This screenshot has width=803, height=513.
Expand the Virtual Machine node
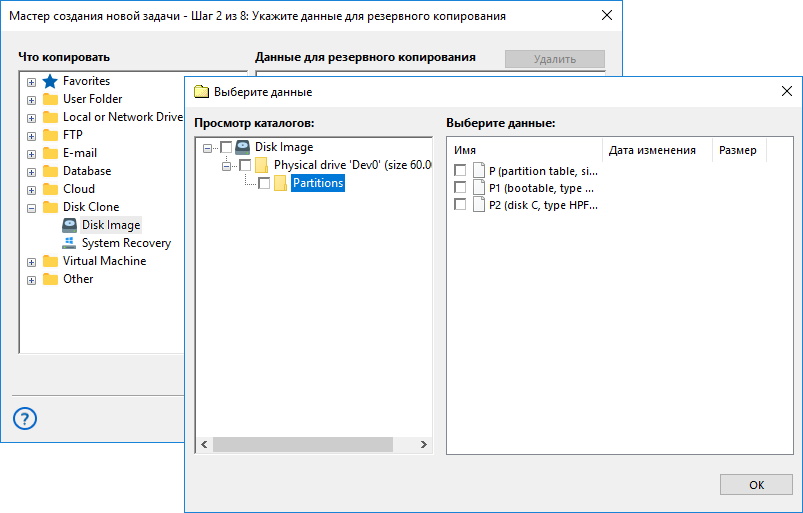[x=31, y=262]
